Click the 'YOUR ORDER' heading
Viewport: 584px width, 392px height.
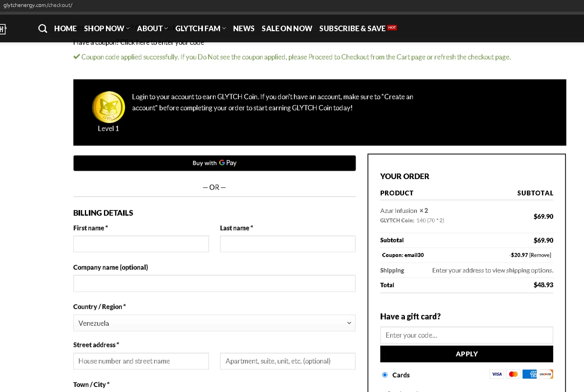click(x=405, y=176)
